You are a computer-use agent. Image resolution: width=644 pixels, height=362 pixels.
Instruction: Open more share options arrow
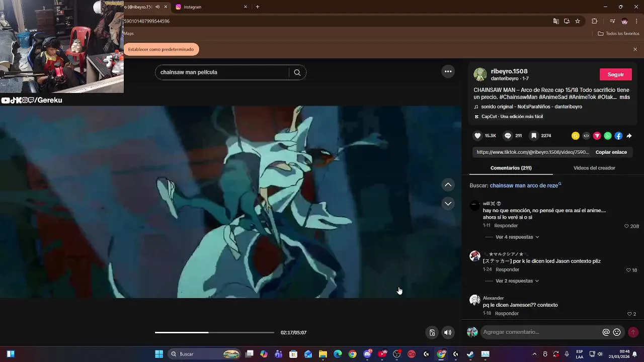click(x=629, y=136)
